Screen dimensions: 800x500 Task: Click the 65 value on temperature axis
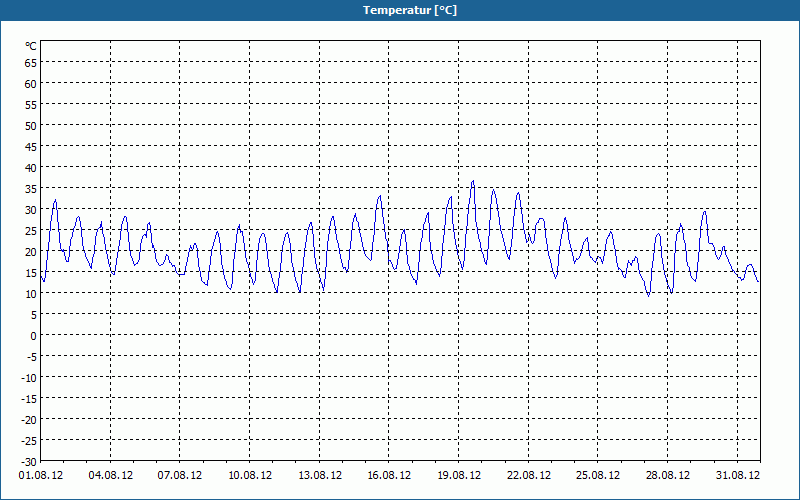(31, 62)
